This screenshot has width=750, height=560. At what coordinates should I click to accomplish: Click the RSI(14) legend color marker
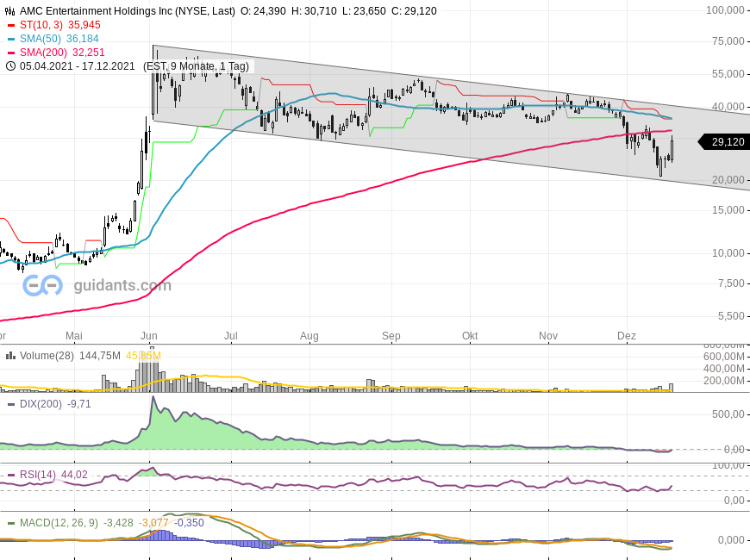point(11,476)
